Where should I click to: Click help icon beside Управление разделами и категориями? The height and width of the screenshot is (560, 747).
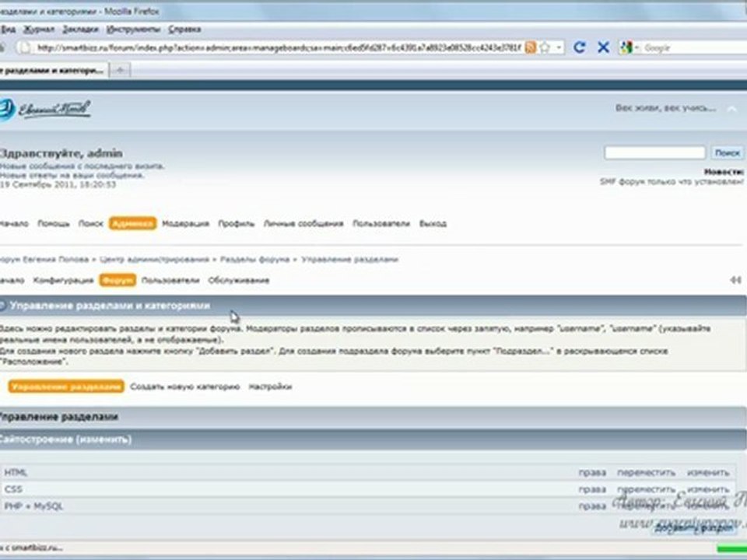click(x=3, y=305)
